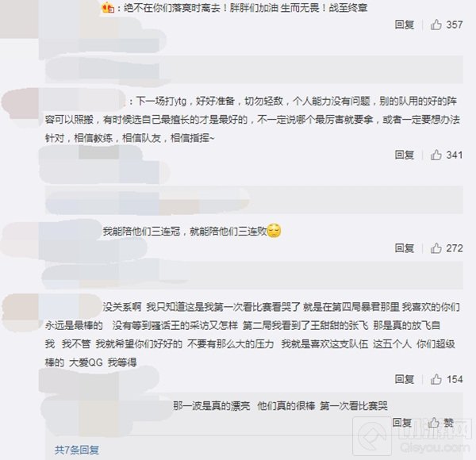Click the 赞 thumbs-up on the sub-reply
Image resolution: width=476 pixels, height=460 pixels.
440,423
